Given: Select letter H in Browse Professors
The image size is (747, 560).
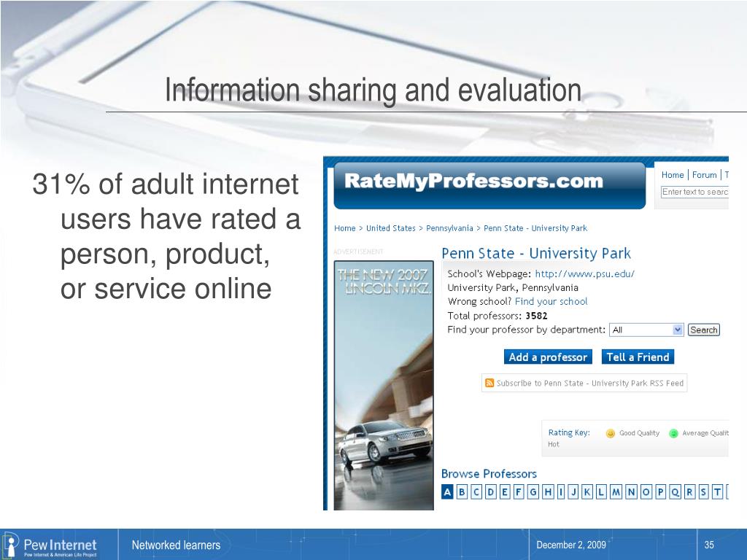Looking at the screenshot, I should pyautogui.click(x=549, y=492).
